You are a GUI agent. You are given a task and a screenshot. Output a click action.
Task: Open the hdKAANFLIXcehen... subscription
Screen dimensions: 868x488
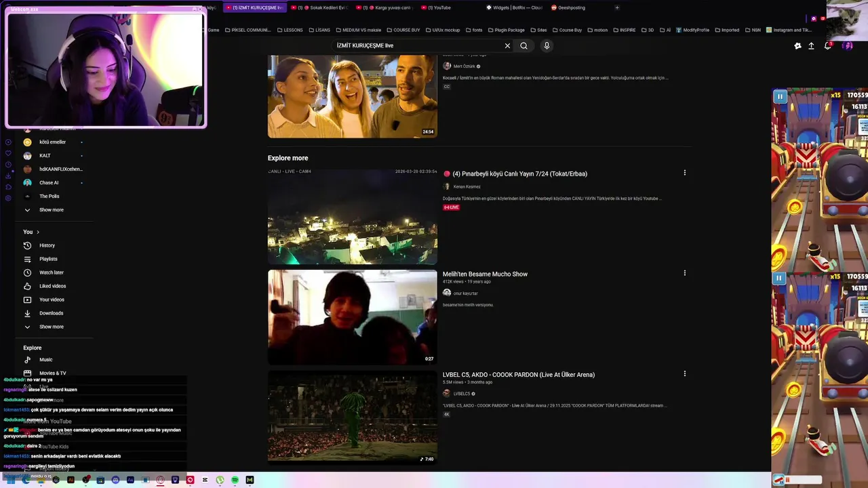coord(60,169)
